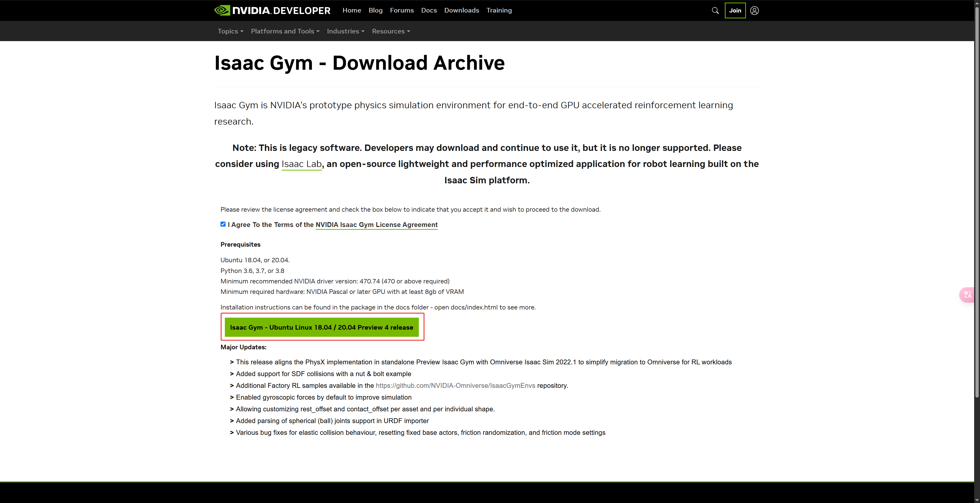Open the IsaacGymEnvs GitHub repository link
This screenshot has height=503, width=980.
455,386
